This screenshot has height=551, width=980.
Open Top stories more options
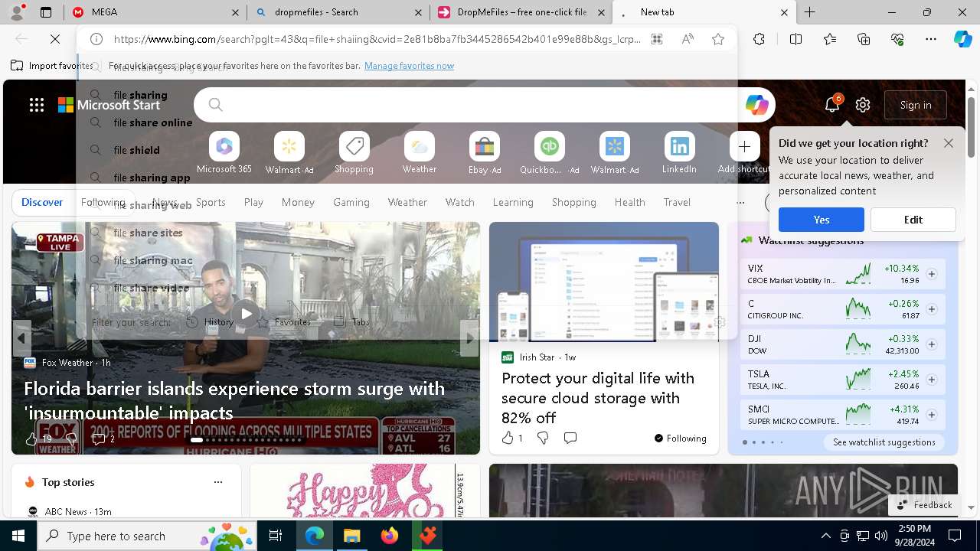tap(218, 482)
